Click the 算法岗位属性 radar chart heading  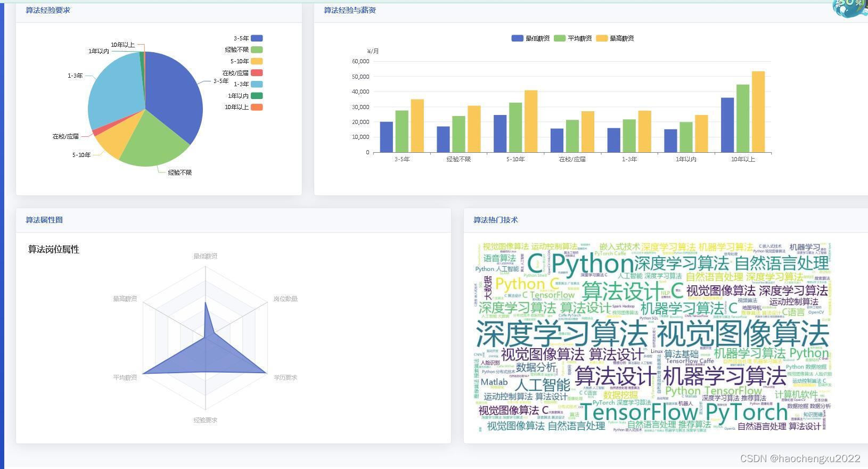click(54, 249)
